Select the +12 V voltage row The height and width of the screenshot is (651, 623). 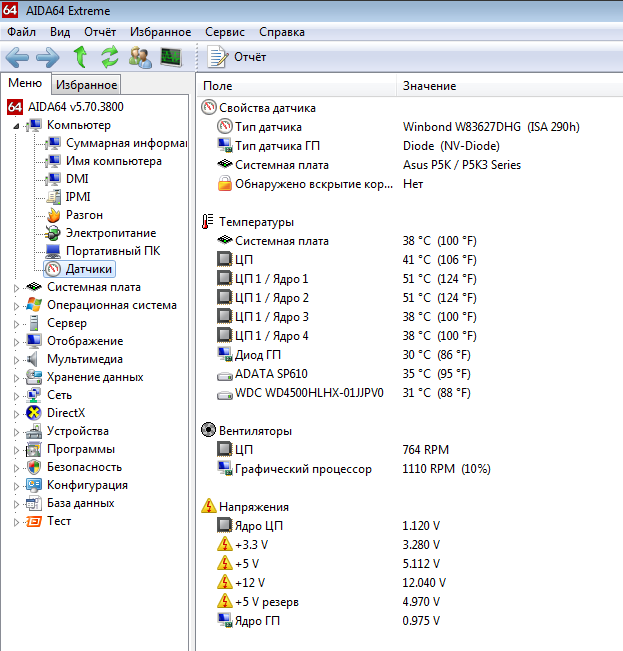pyautogui.click(x=331, y=582)
